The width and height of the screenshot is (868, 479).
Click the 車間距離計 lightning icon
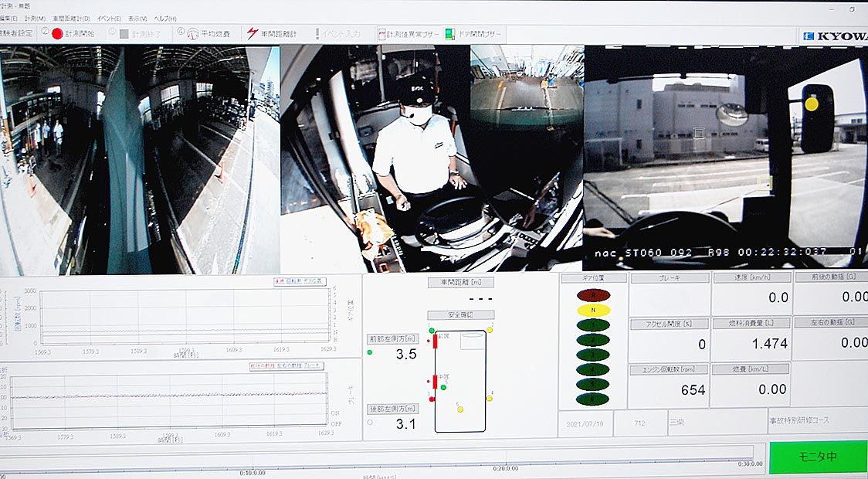tap(253, 33)
